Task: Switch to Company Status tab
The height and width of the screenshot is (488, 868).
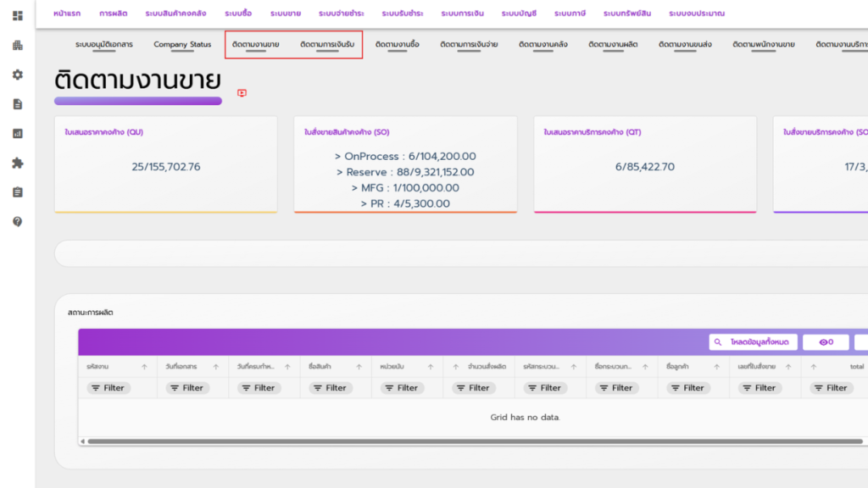Action: coord(182,44)
